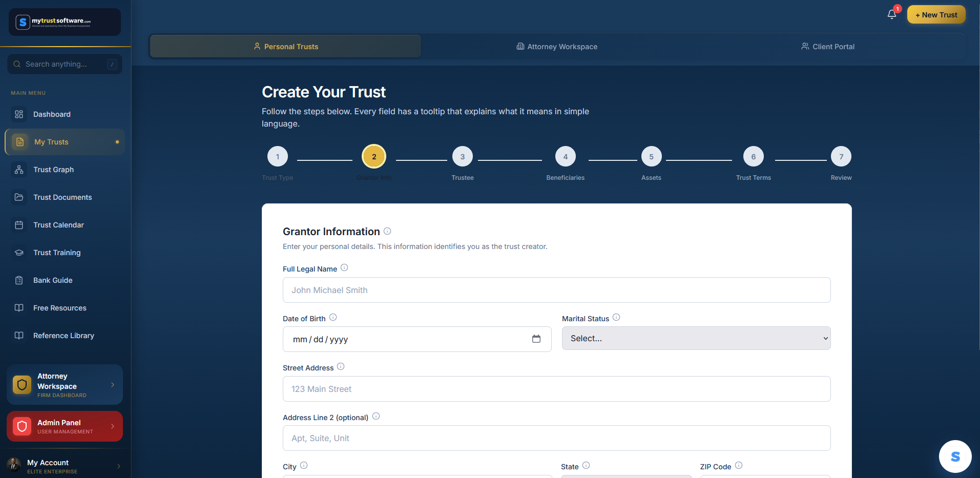This screenshot has width=980, height=478.
Task: Show the Grantor Information tooltip icon
Action: (387, 231)
